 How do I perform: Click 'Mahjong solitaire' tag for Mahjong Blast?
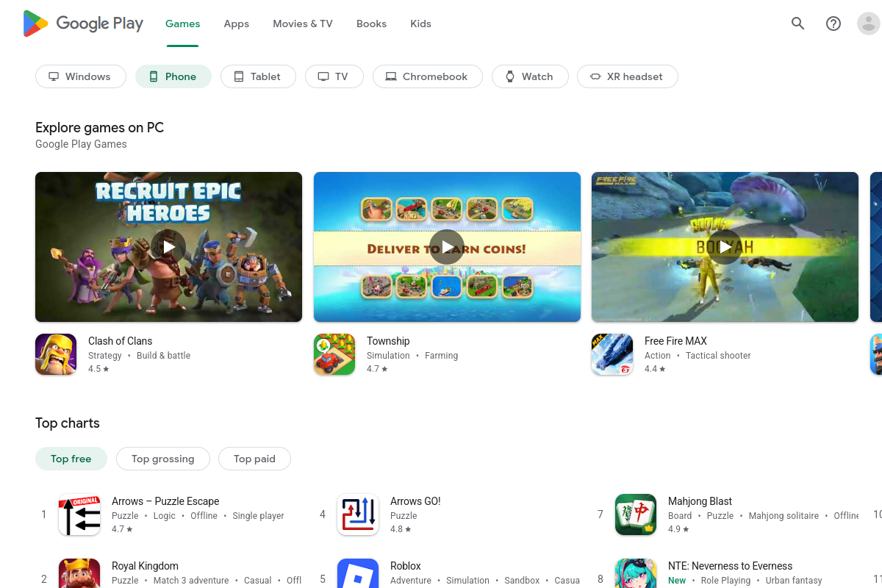coord(784,516)
